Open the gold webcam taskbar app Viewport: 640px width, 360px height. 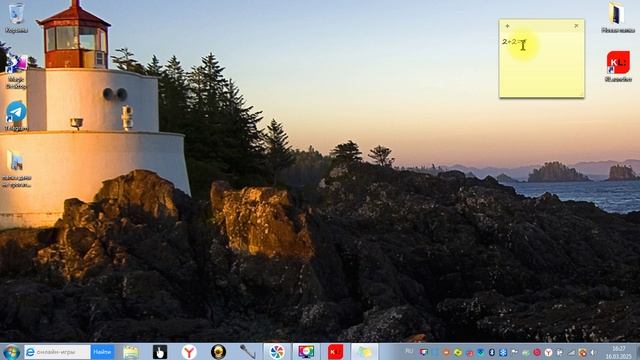coord(218,352)
